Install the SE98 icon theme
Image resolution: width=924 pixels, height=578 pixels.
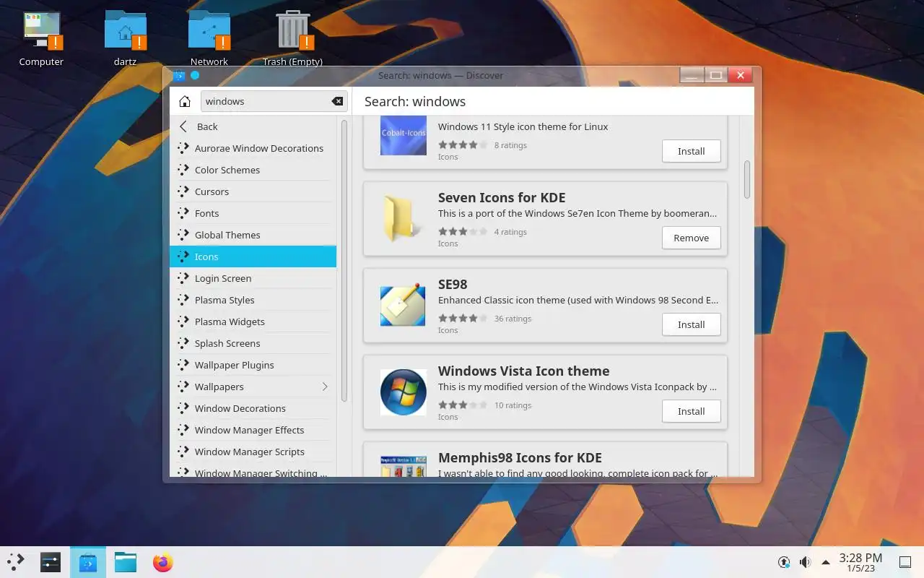click(x=691, y=324)
